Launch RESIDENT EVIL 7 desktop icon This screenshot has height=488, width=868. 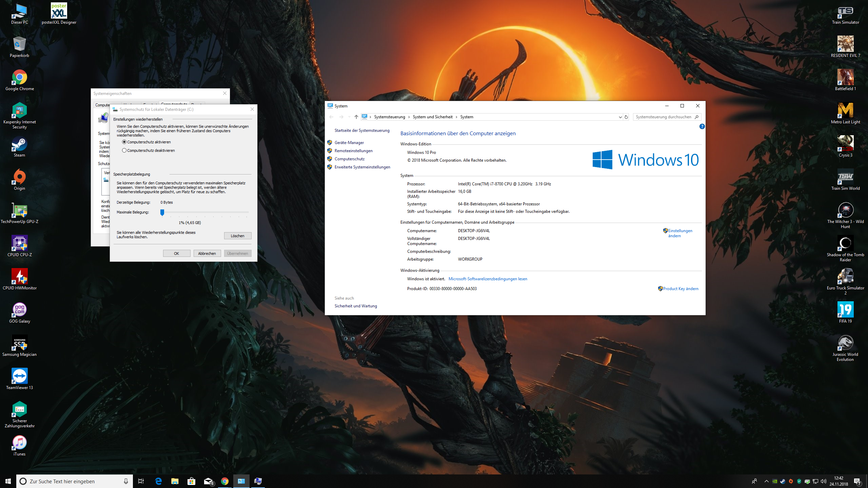coord(845,47)
